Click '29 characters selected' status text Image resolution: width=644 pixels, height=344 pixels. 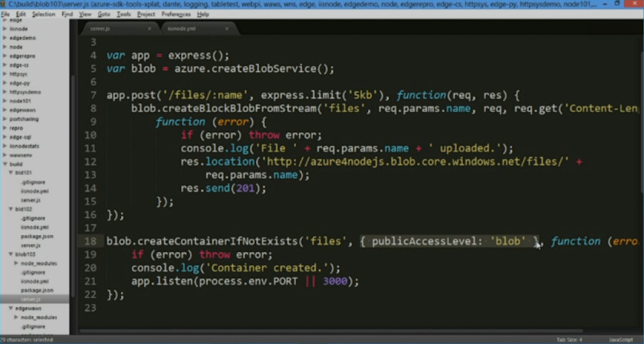click(27, 340)
